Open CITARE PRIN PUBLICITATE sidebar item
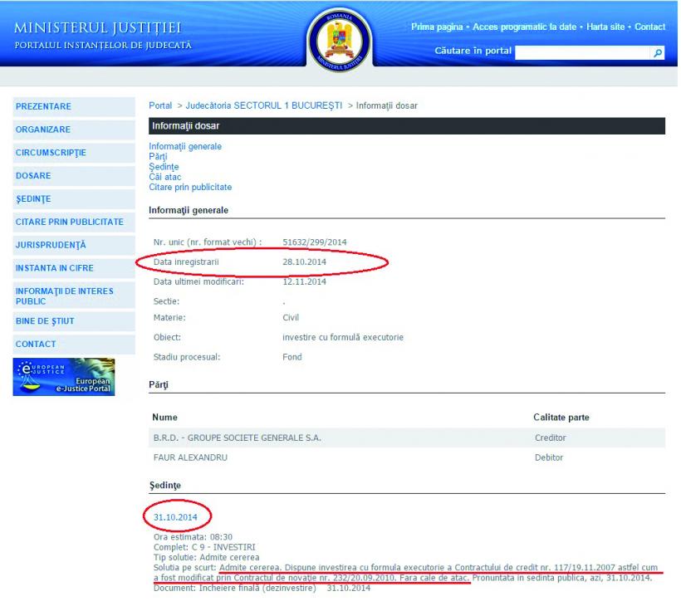681x616 pixels. pyautogui.click(x=70, y=222)
